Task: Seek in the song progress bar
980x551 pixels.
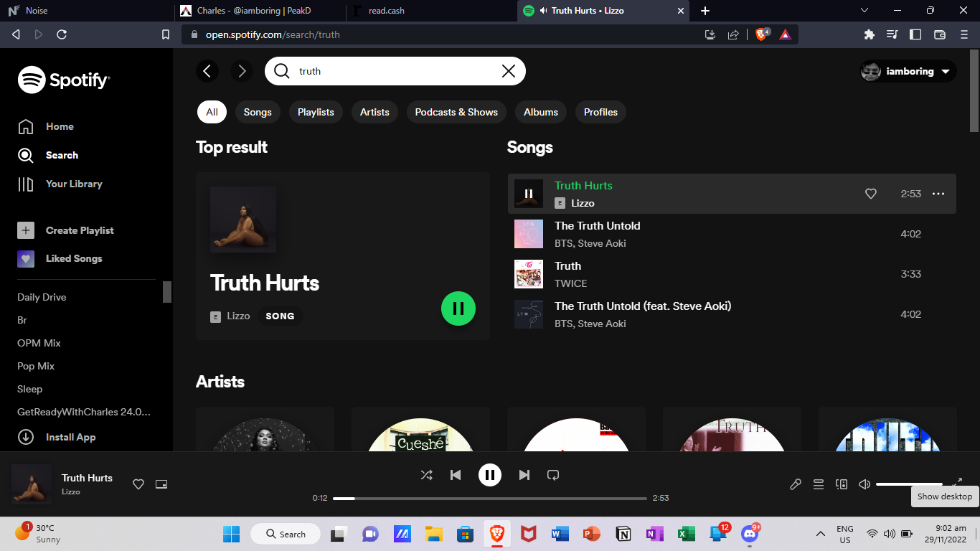Action: (490, 498)
